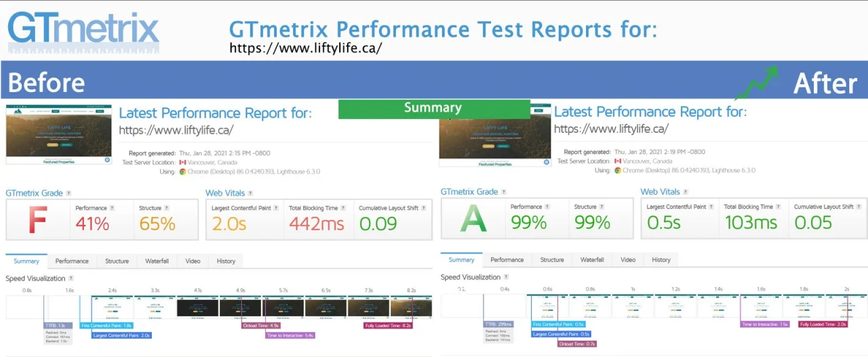Open the Video tab in After report

(628, 259)
